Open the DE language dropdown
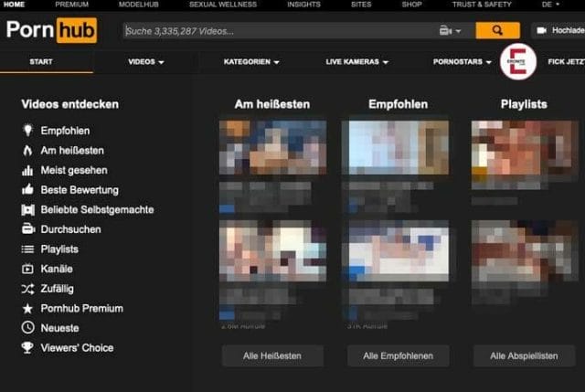Viewport: 585px width, 392px height. pyautogui.click(x=550, y=5)
